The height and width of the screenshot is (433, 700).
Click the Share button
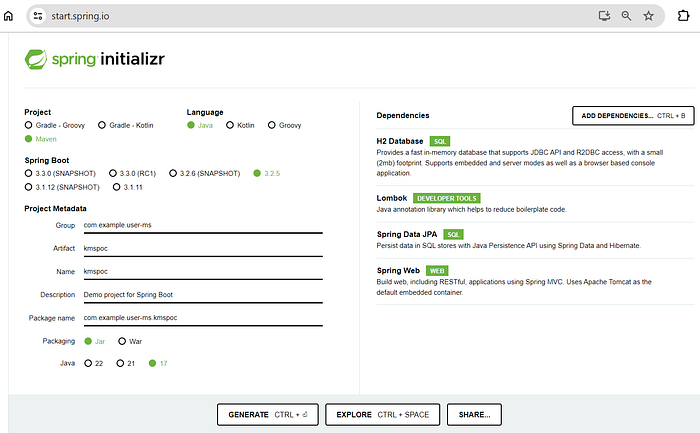click(474, 415)
